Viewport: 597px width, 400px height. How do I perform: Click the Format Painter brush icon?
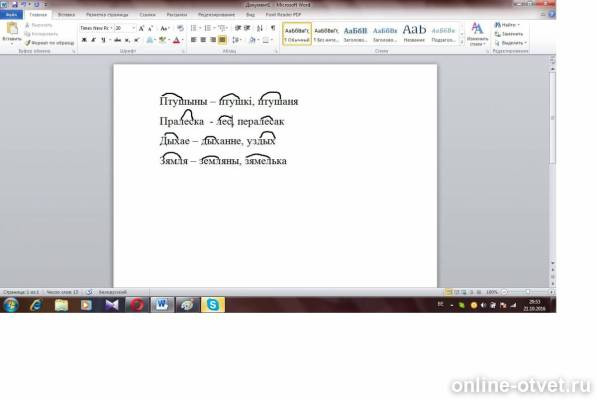pos(28,43)
